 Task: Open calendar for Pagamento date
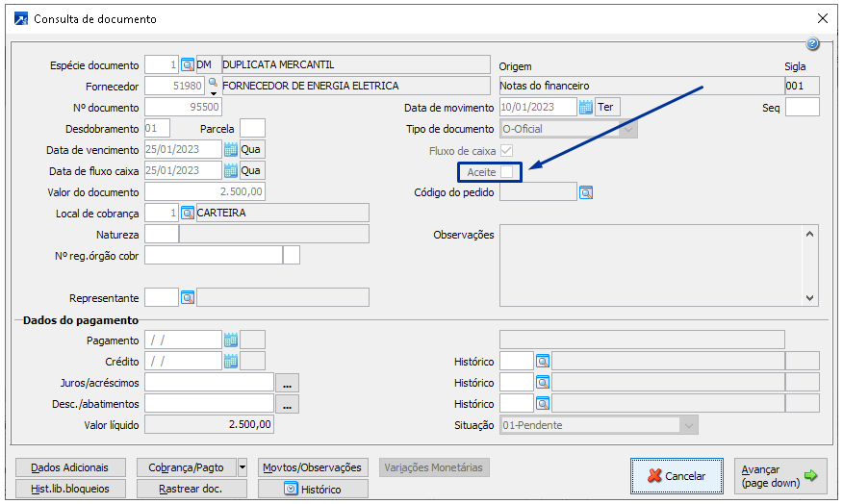[x=231, y=340]
